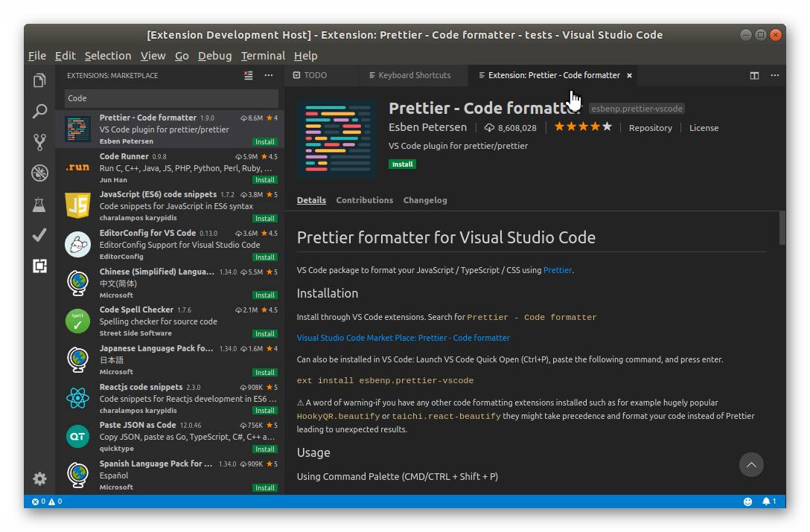810x532 pixels.
Task: Open the Edit menu
Action: click(x=65, y=56)
